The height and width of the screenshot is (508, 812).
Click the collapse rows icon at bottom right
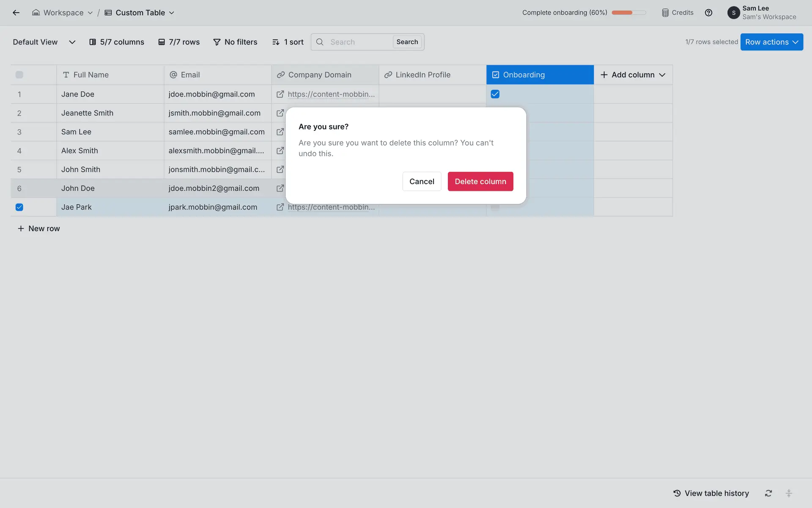pyautogui.click(x=789, y=493)
